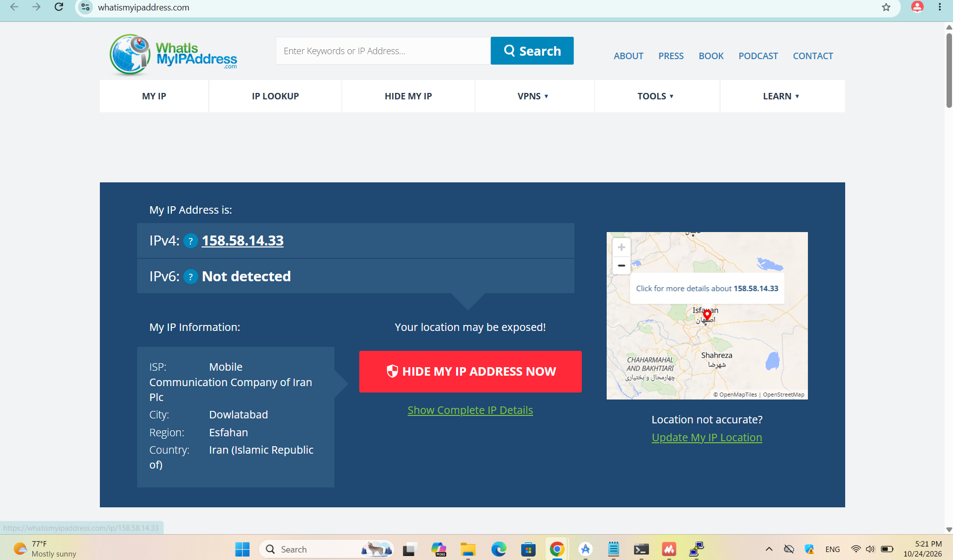Open Microsoft Edge from the taskbar
The height and width of the screenshot is (560, 953).
(x=498, y=549)
